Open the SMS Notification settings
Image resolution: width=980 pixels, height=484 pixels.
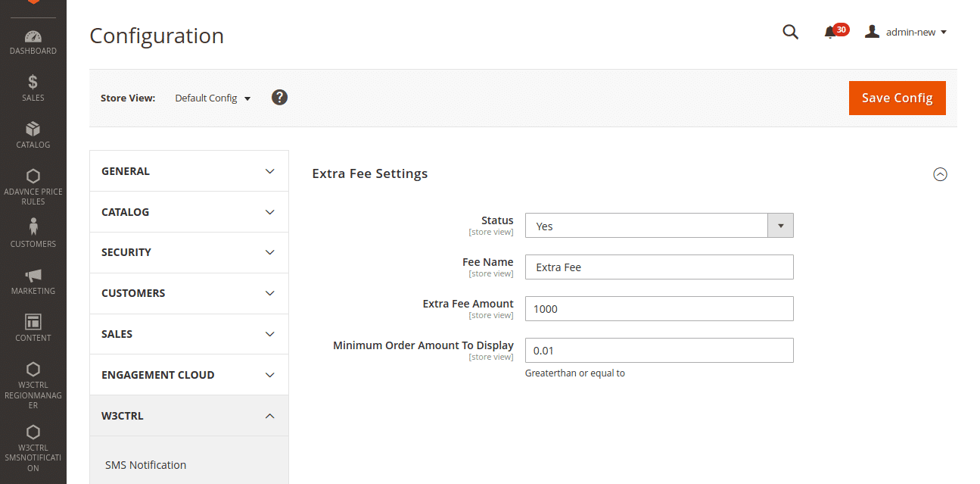145,464
